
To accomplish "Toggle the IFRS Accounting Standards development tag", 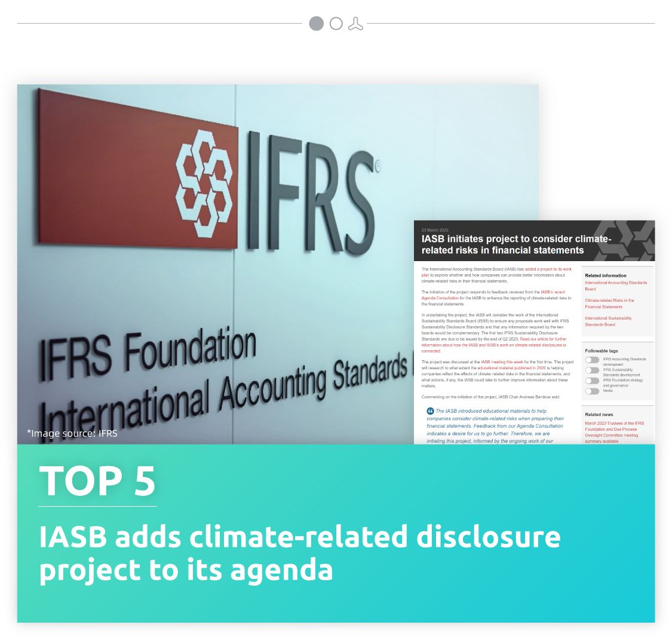I will click(593, 360).
